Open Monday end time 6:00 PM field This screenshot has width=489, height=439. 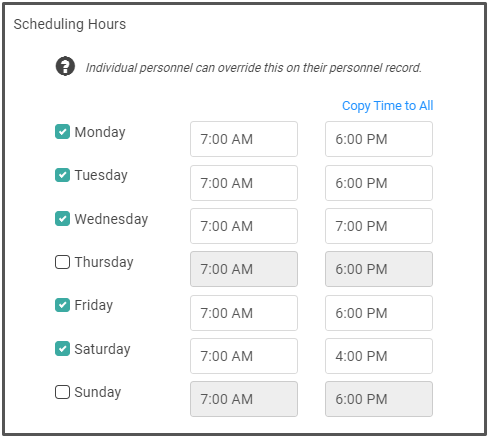[x=379, y=139]
